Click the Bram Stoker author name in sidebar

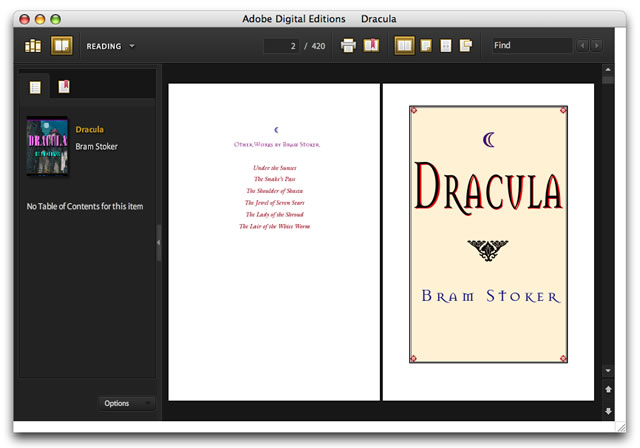click(96, 146)
